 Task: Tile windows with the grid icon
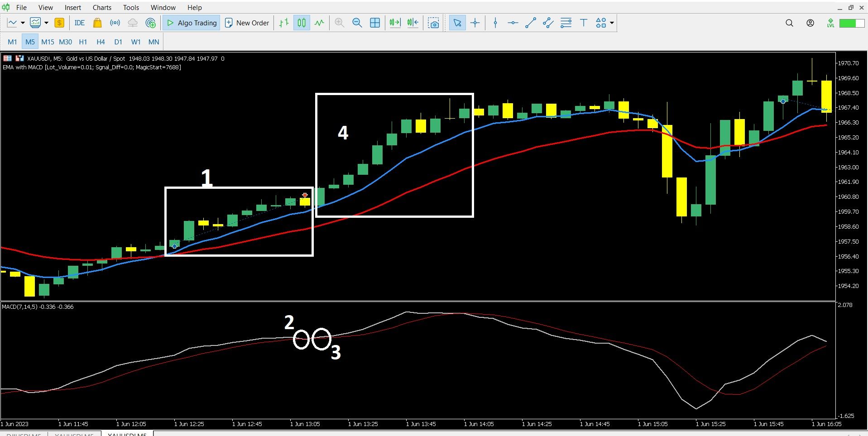click(375, 23)
